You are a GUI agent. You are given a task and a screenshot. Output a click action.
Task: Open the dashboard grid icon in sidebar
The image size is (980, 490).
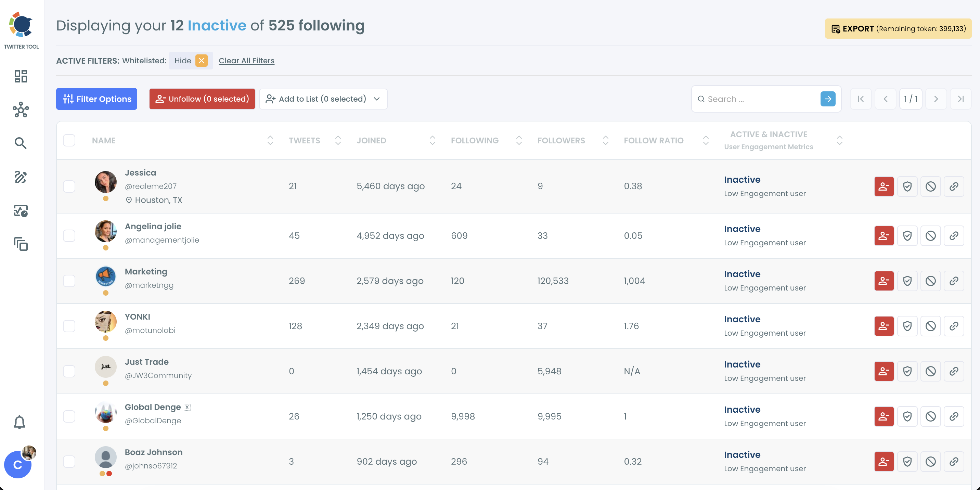click(21, 76)
